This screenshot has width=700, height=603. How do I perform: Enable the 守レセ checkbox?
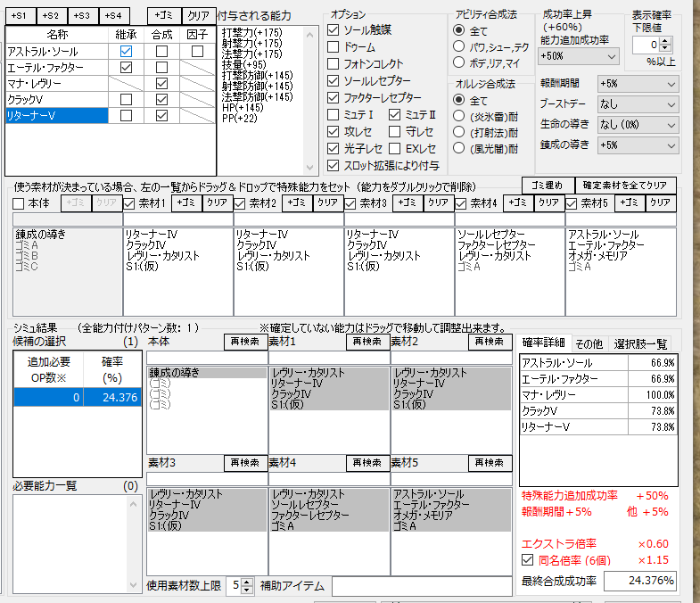point(394,132)
